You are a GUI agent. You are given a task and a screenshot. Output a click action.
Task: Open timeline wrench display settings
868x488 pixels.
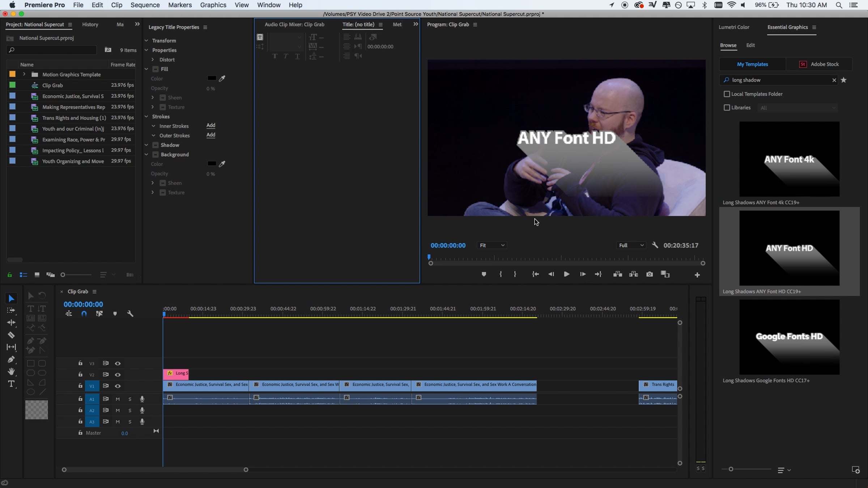click(130, 314)
